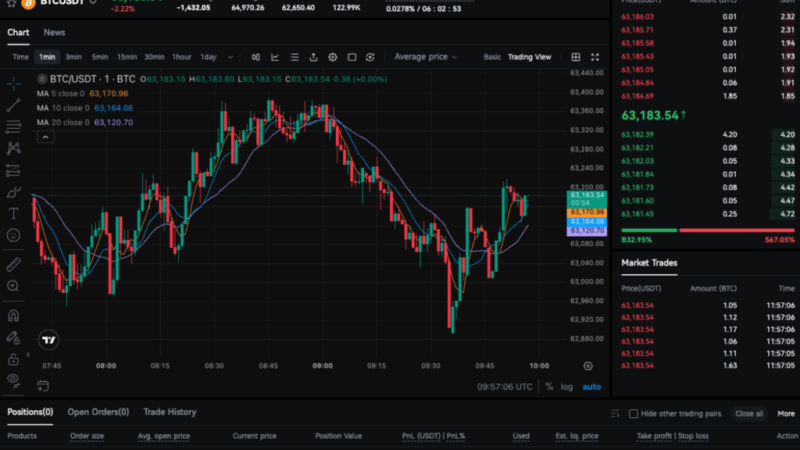Select the 1min interval

pos(47,57)
